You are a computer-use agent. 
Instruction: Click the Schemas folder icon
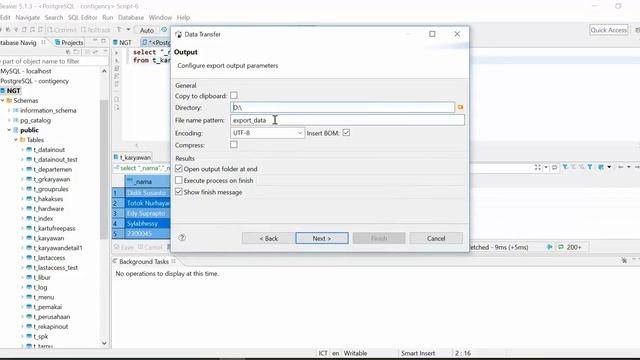click(x=9, y=100)
